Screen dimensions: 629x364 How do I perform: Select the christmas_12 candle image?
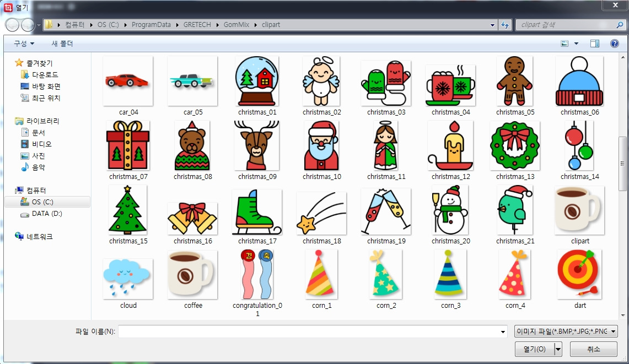pos(450,145)
